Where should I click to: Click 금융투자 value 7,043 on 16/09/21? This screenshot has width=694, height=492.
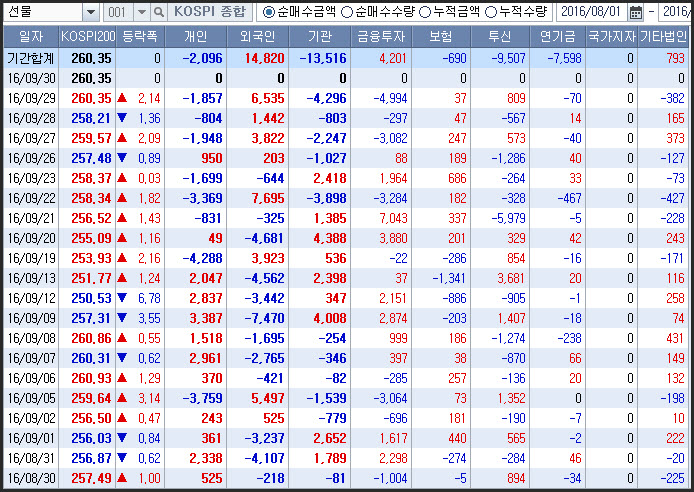393,218
